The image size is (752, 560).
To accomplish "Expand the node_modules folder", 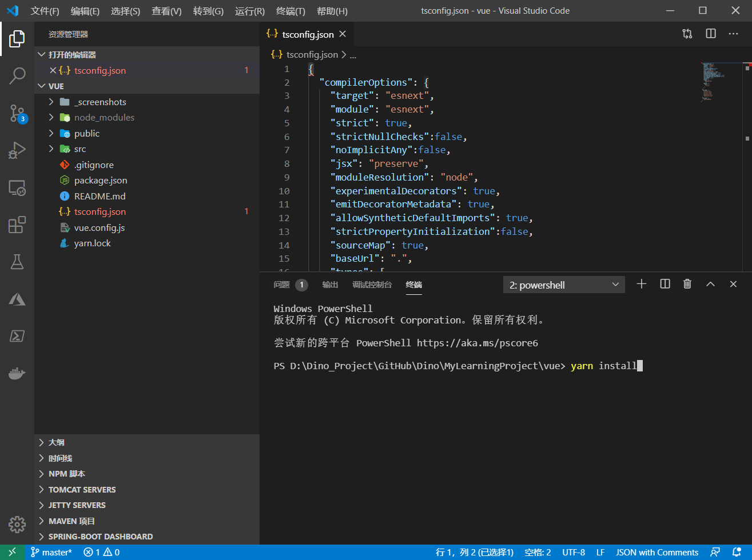I will pos(147,117).
